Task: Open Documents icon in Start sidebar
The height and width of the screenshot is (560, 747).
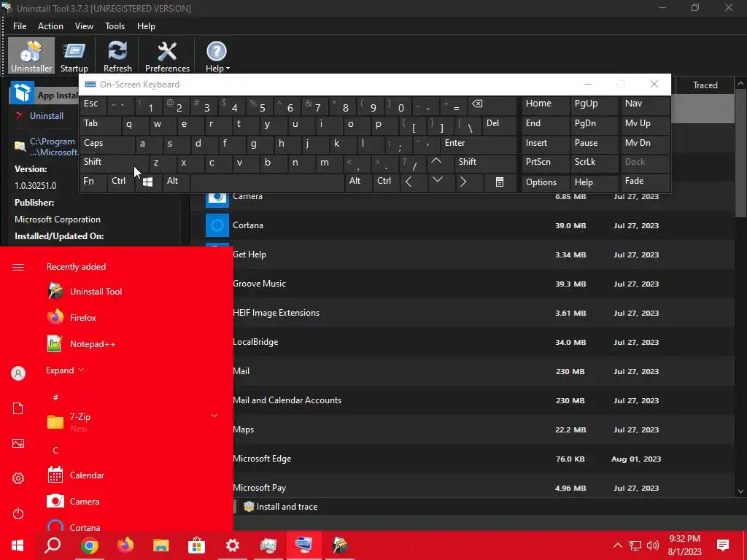Action: pyautogui.click(x=18, y=408)
